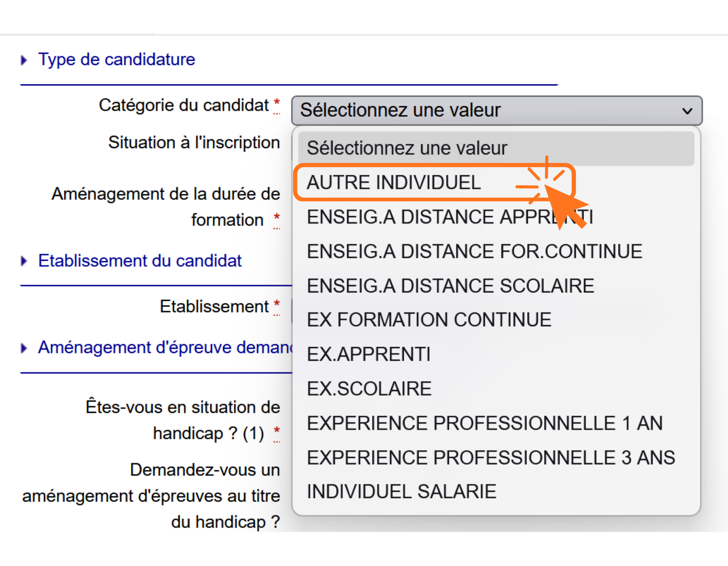Click the Etablissement du candidat heading link
This screenshot has height=566, width=728.
(140, 261)
